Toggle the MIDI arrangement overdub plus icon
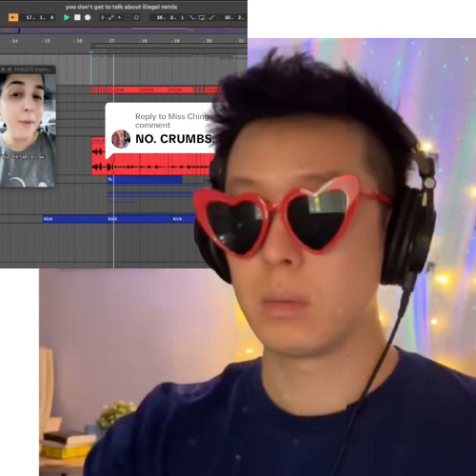476x476 pixels. click(x=103, y=18)
